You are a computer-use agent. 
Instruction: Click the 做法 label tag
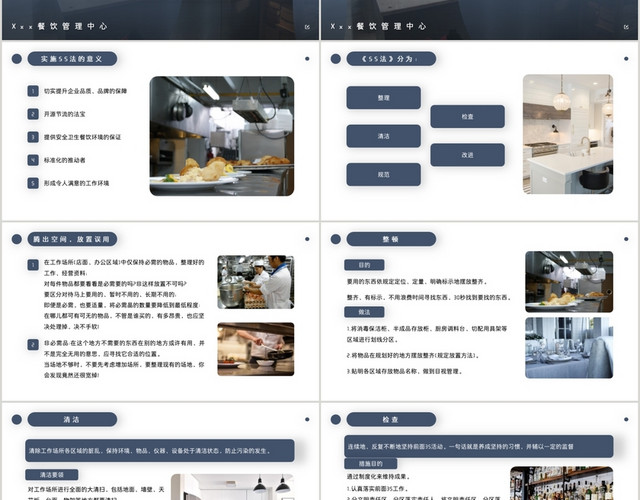point(364,312)
